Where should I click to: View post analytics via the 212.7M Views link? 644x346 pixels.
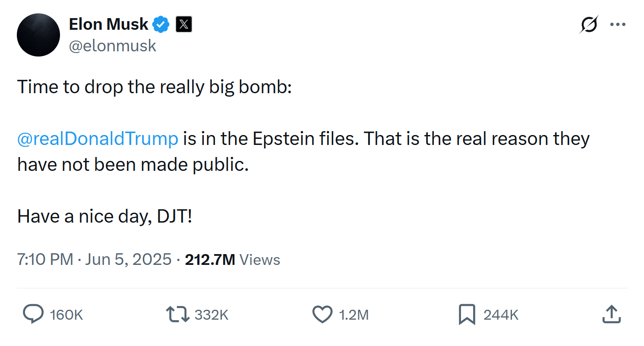pyautogui.click(x=232, y=259)
